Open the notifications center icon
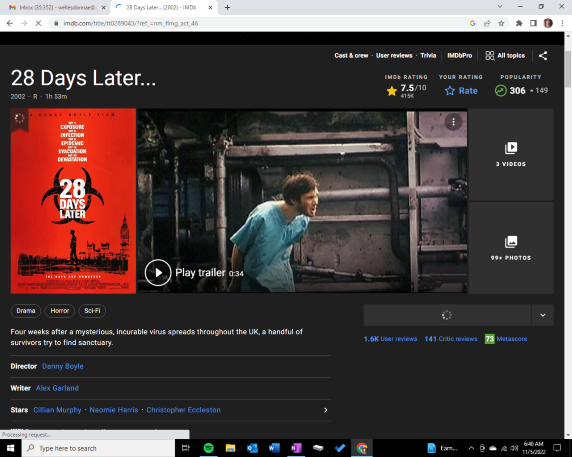The height and width of the screenshot is (457, 572). coord(557,448)
